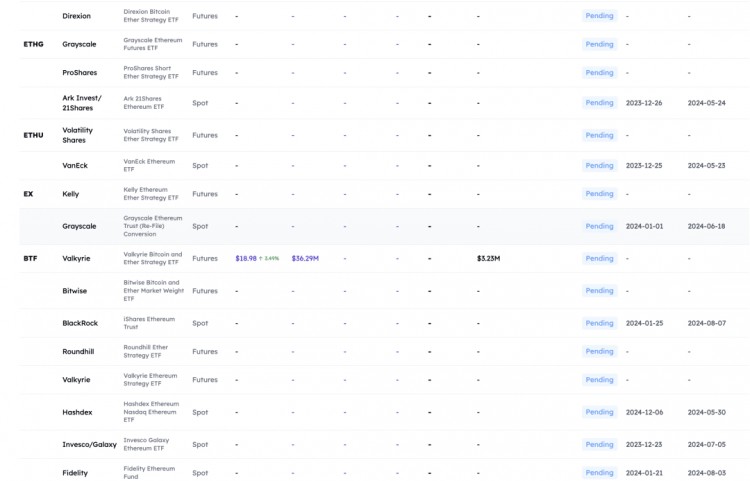
Task: Click the 2024-12-06 date
Action: pyautogui.click(x=644, y=413)
